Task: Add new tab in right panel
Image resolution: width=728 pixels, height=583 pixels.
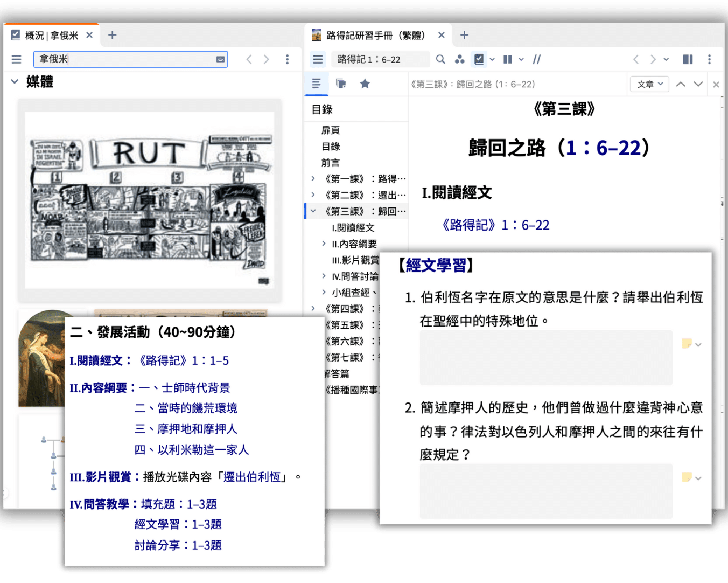Action: click(x=464, y=35)
